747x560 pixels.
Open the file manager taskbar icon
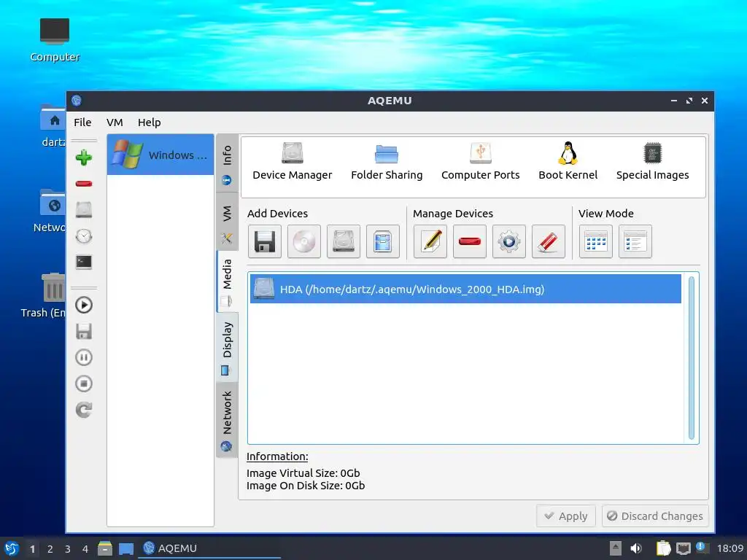coord(105,548)
